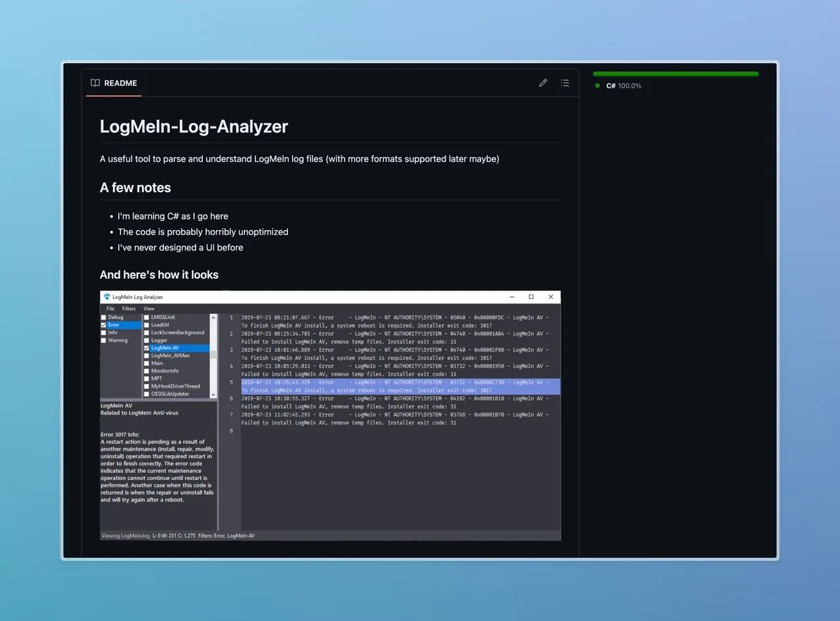
Task: Click 'Related to LogMeIn Anti-virus' description text
Action: (139, 413)
